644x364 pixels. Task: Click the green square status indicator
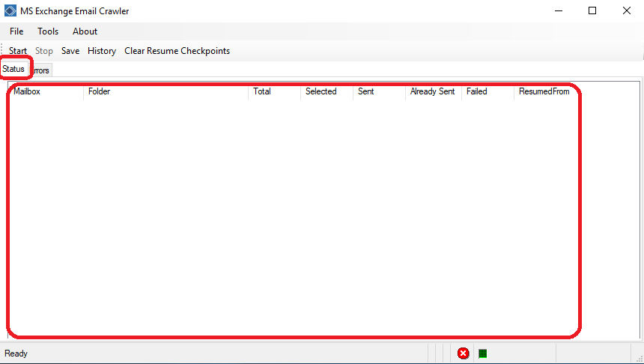[483, 354]
